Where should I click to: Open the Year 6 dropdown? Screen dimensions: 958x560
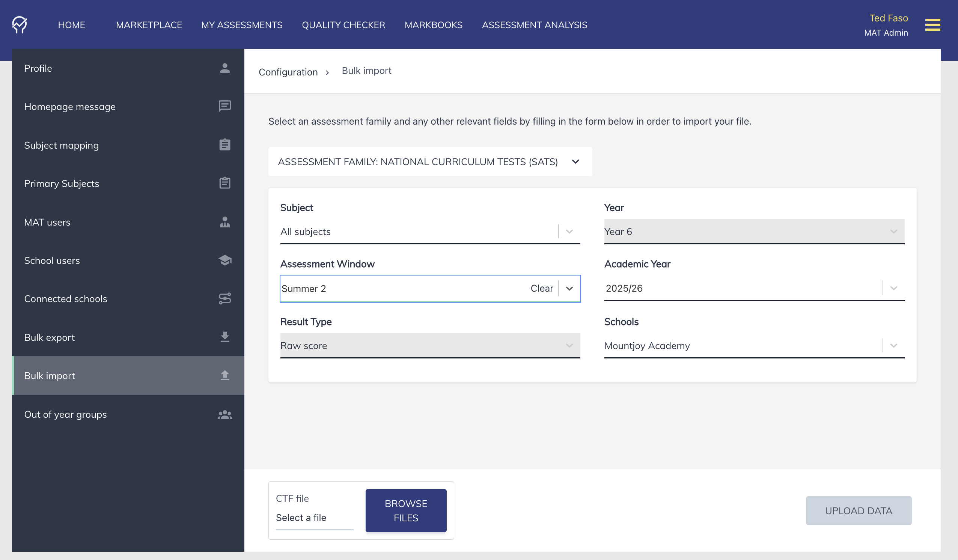click(x=754, y=232)
